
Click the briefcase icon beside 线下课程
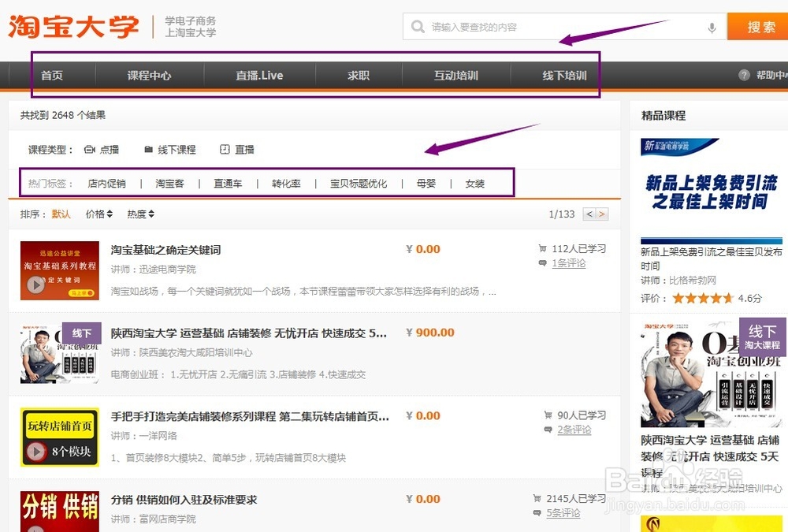click(x=147, y=149)
